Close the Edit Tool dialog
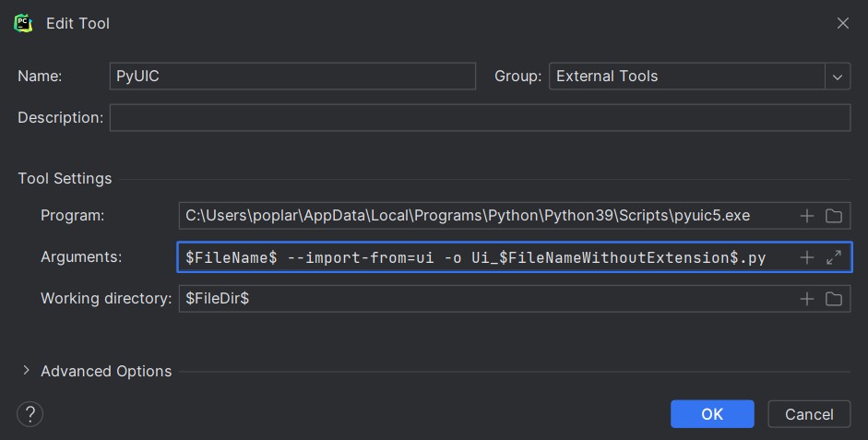The image size is (868, 440). 842,23
